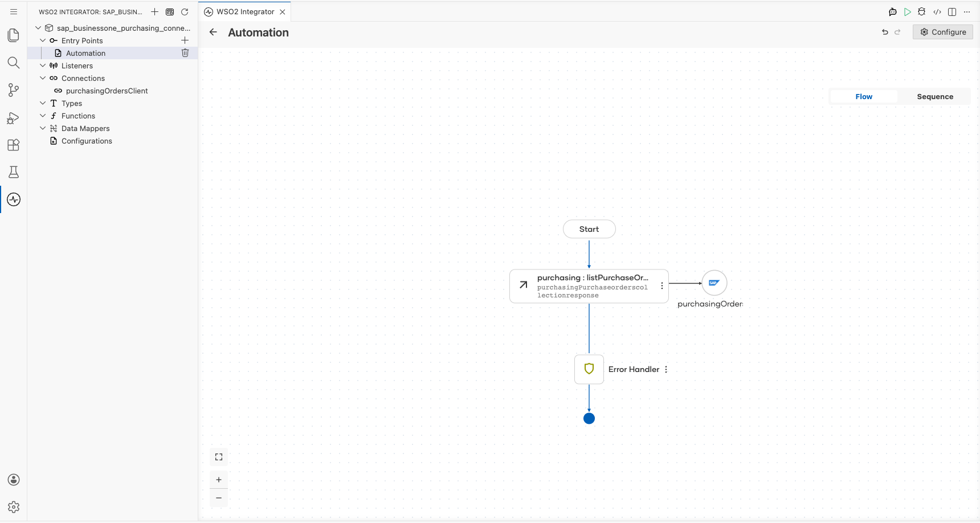Collapse the Listeners section
The image size is (980, 523).
coord(43,66)
